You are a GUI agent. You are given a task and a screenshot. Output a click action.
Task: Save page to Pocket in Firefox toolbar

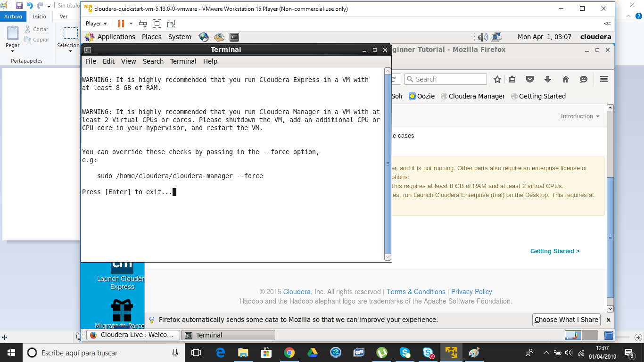pyautogui.click(x=530, y=79)
